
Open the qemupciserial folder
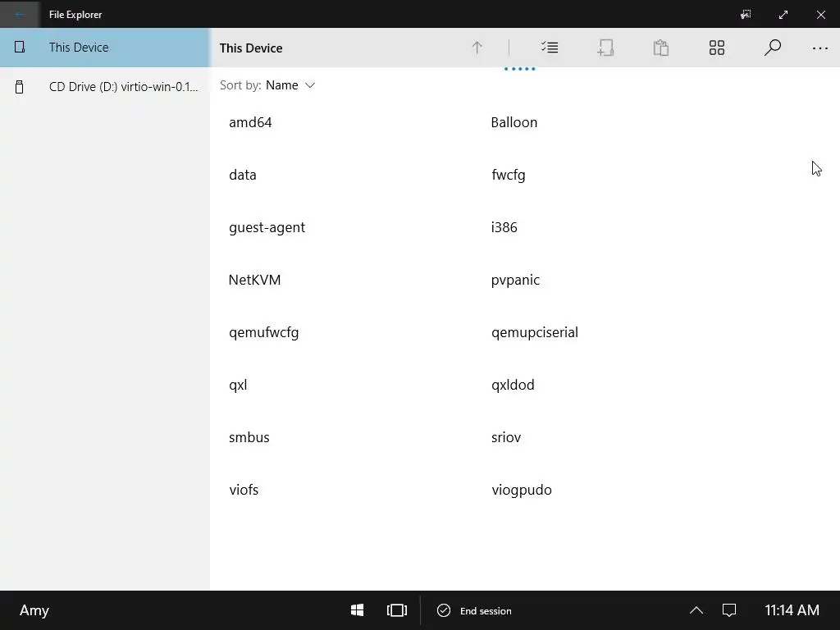click(535, 333)
